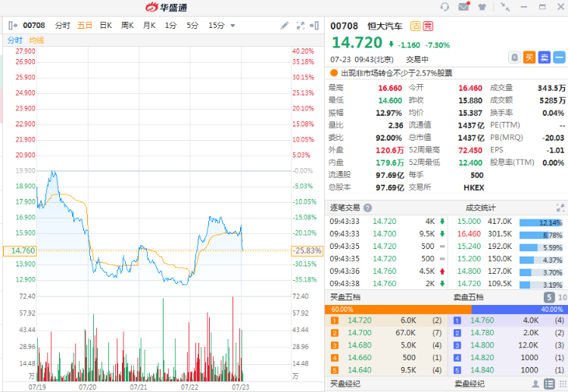Toggle the 分时 price line legend
Screen dimensions: 568x392
(x=15, y=40)
